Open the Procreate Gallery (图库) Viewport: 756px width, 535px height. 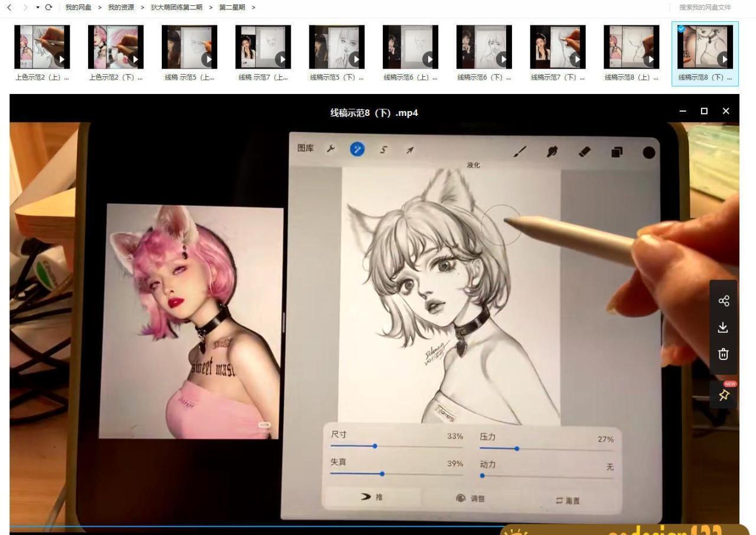(x=305, y=148)
